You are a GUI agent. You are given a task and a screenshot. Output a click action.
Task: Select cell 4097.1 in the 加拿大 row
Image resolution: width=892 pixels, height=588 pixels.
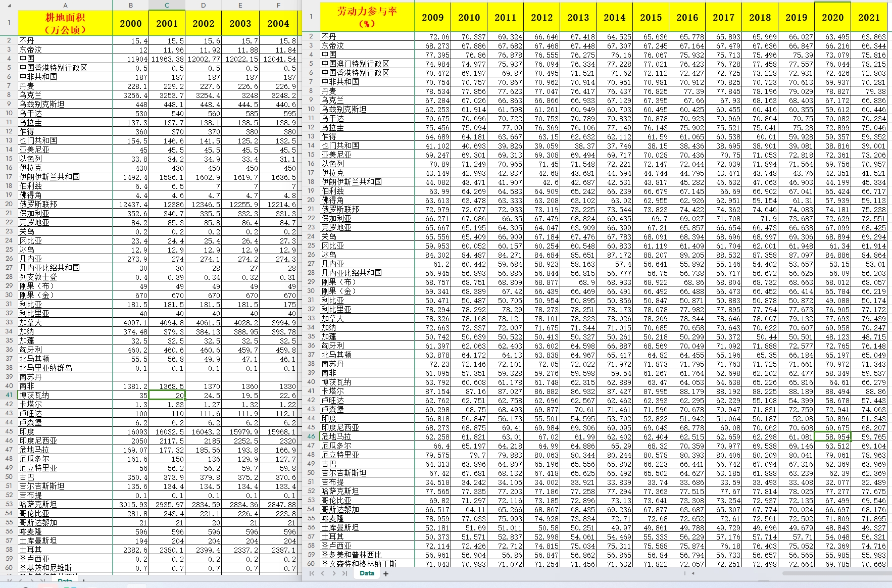(x=131, y=322)
